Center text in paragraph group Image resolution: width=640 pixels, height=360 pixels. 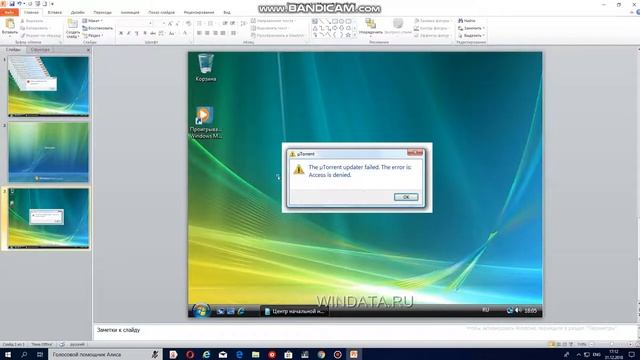(207, 33)
